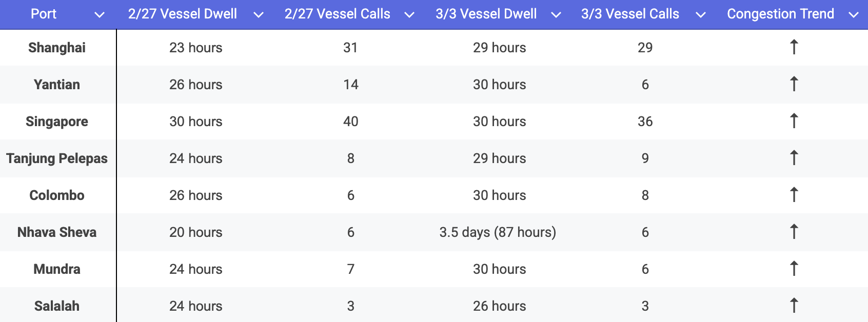Screen dimensions: 868x322
Task: Select the Shanghai row port name
Action: (x=57, y=48)
